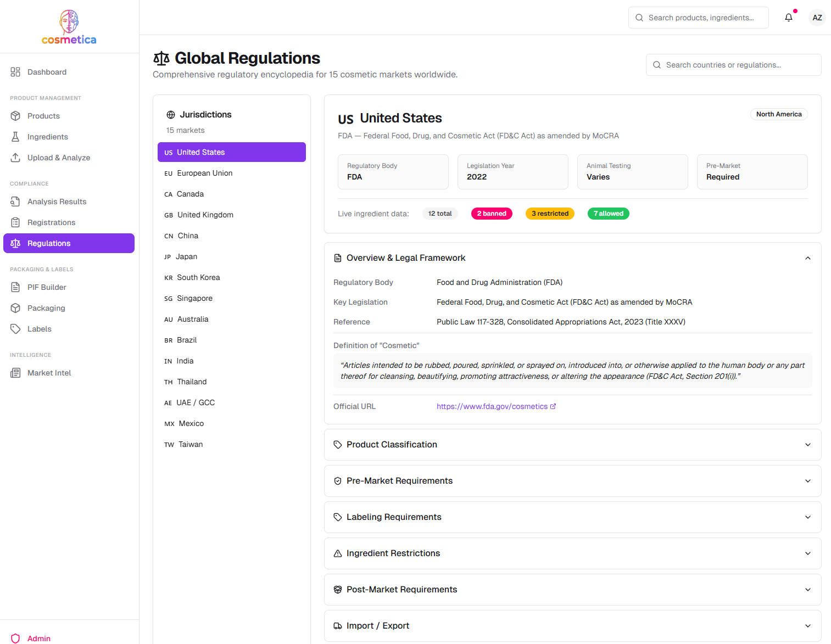Click the Upload & Analyze upload icon
The width and height of the screenshot is (831, 644).
15,158
